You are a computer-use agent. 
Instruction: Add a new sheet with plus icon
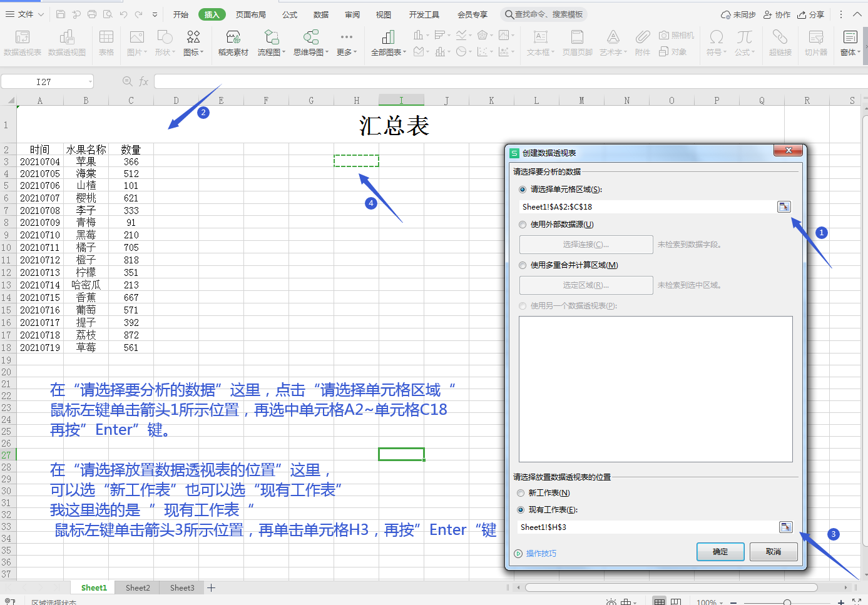tap(212, 587)
